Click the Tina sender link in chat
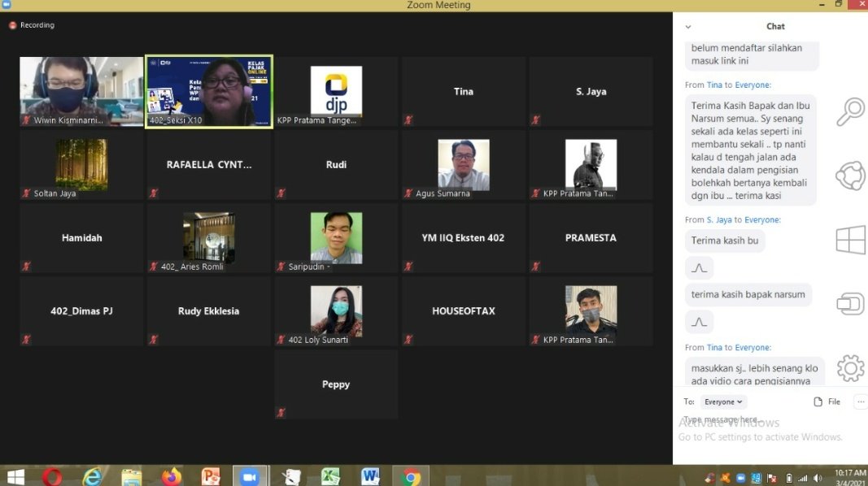Screen dimensions: 868x486 coord(714,85)
